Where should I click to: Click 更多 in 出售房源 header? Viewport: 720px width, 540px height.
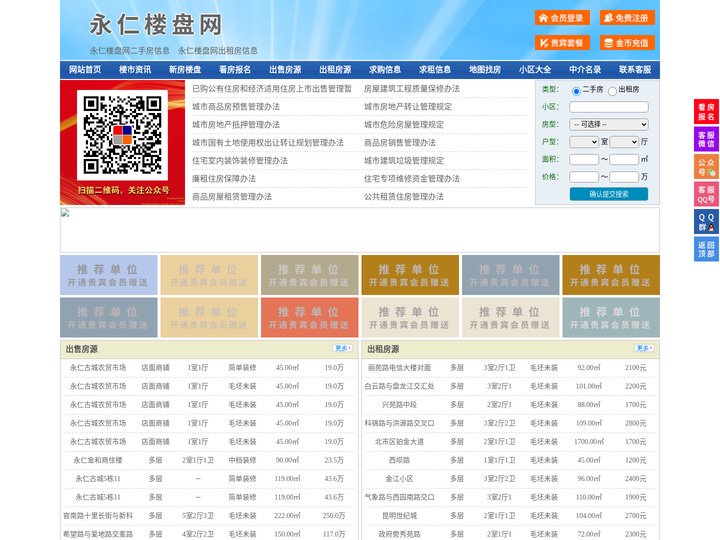coord(343,349)
